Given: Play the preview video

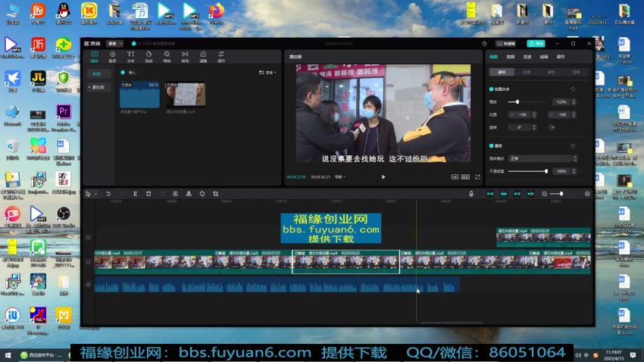Looking at the screenshot, I should [383, 177].
